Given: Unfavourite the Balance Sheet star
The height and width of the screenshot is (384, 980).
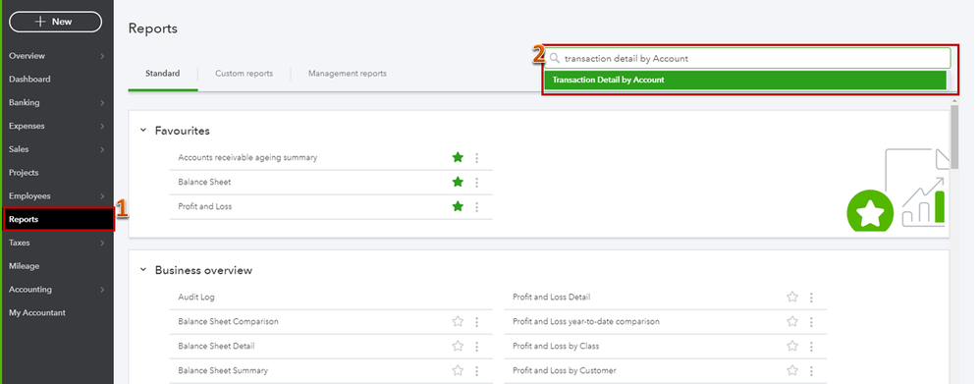Looking at the screenshot, I should (x=458, y=182).
